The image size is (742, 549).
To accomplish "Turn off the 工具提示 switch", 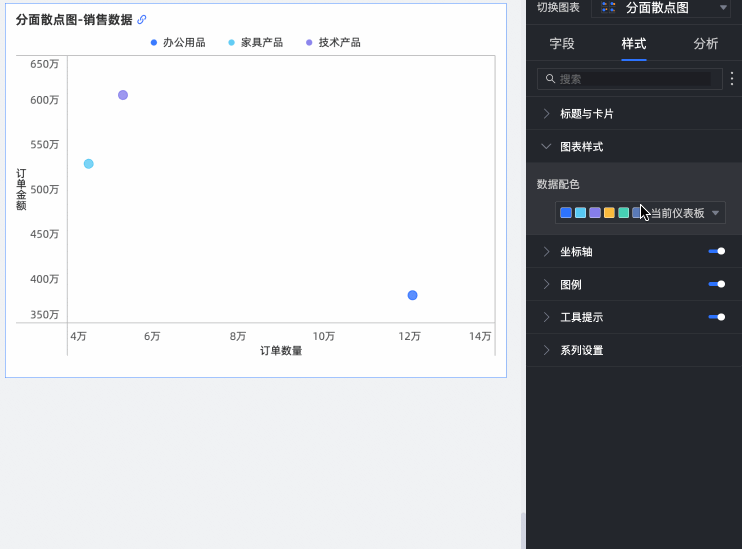I will tap(716, 317).
